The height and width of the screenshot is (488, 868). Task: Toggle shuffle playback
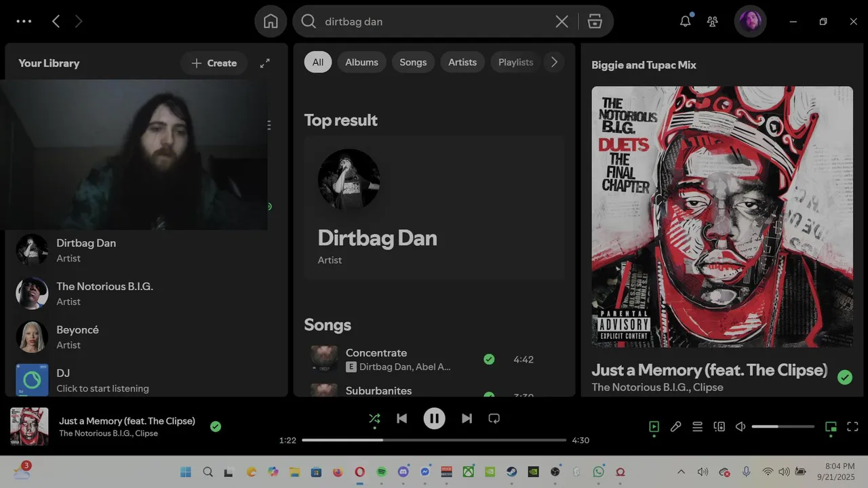point(374,419)
